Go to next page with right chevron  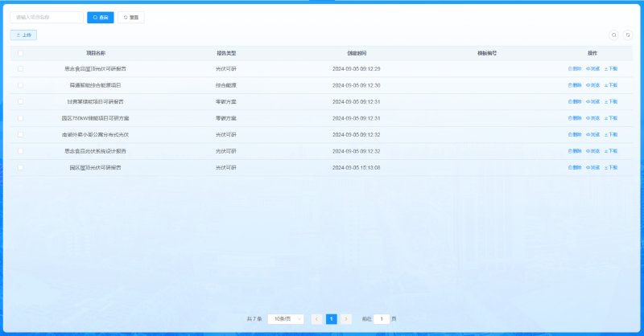point(346,319)
